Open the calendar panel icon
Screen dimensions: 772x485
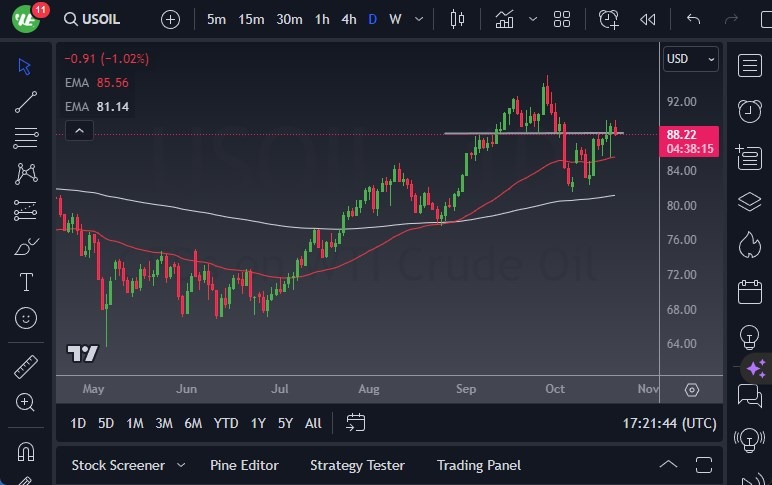pos(749,292)
